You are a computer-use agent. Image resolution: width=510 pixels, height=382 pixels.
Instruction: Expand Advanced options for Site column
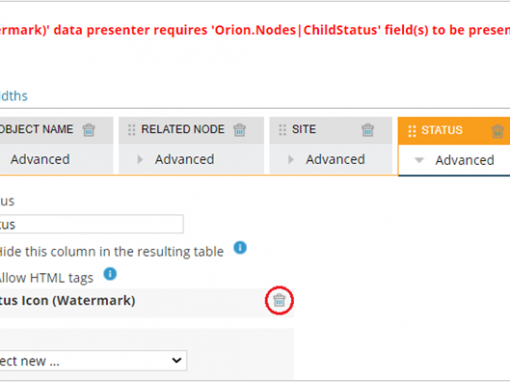pyautogui.click(x=291, y=160)
